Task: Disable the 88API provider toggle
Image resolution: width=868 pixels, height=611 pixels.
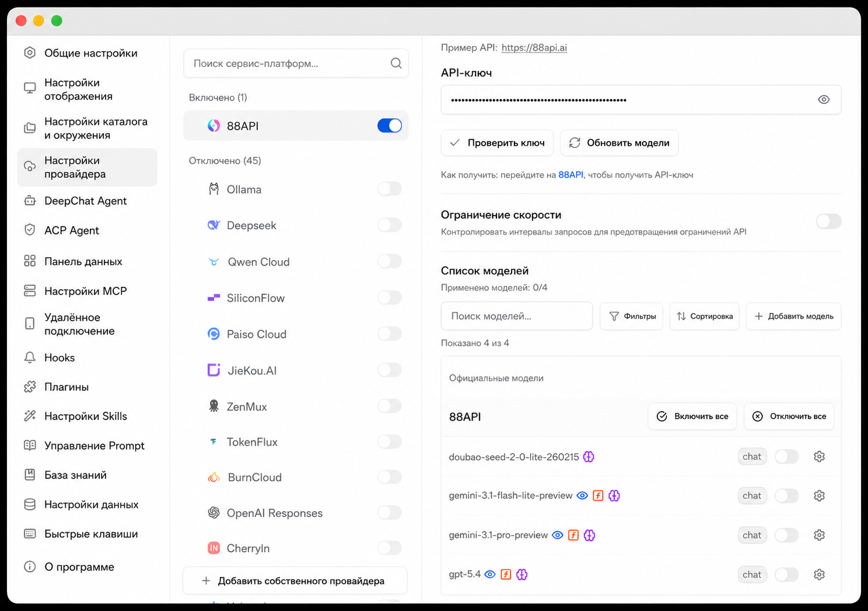Action: point(390,125)
